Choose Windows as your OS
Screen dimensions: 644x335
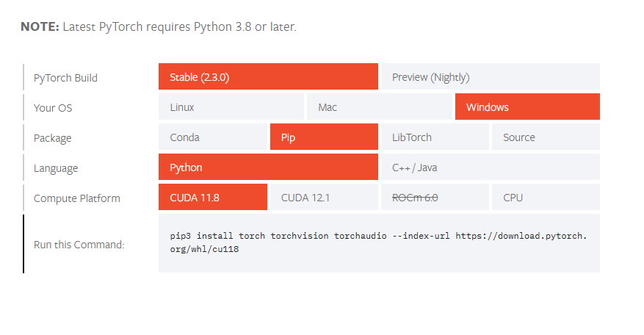click(527, 107)
